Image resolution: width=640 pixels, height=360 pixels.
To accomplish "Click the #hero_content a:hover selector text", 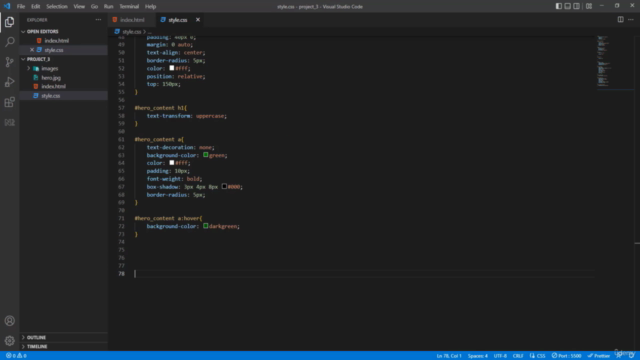I will tap(168, 218).
